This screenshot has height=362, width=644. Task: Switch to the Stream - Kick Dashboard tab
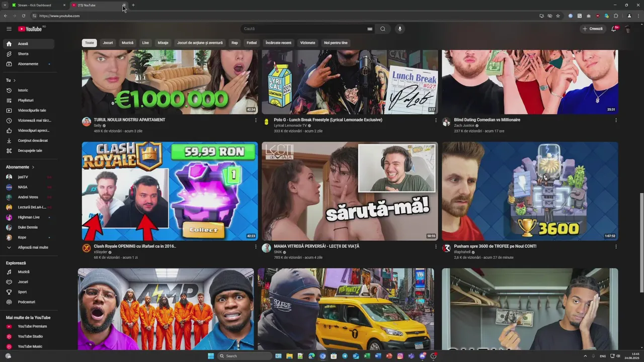(39, 5)
